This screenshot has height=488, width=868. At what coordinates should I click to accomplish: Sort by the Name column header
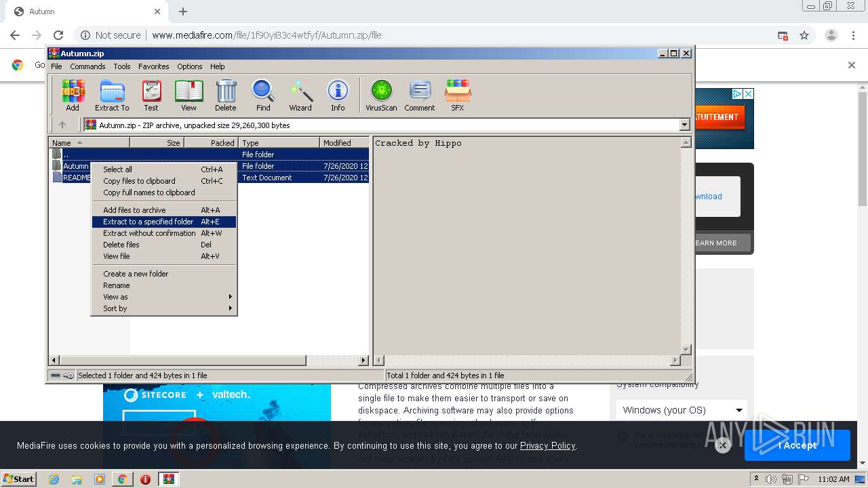click(x=90, y=142)
